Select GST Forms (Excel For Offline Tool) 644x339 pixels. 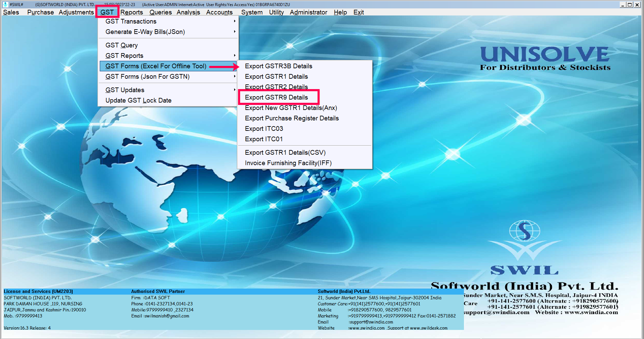tap(168, 66)
